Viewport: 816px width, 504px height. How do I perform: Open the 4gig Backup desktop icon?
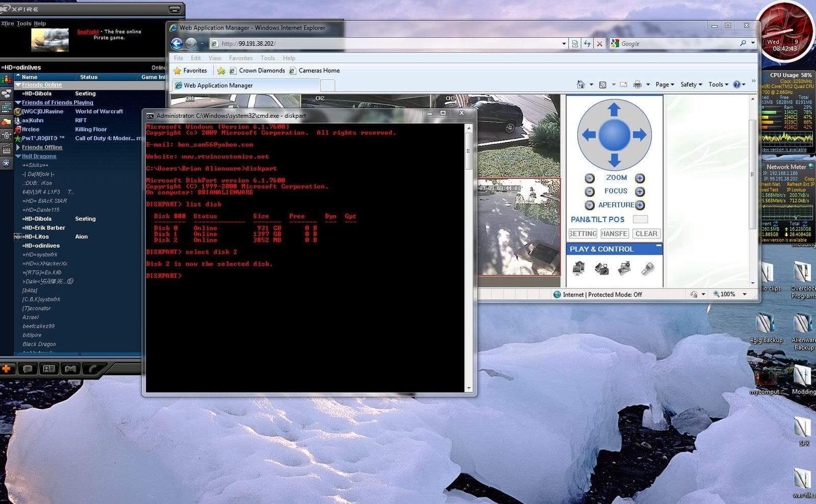coord(766,329)
